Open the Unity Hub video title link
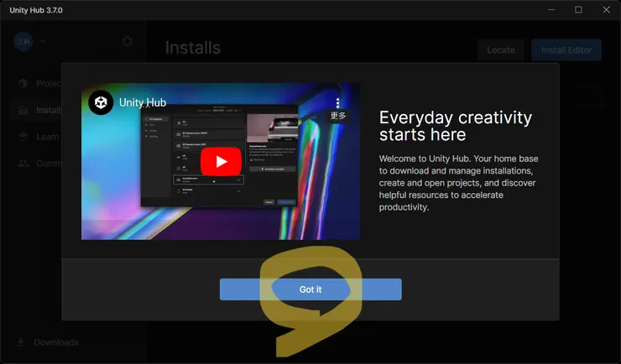The height and width of the screenshot is (364, 621). pyautogui.click(x=143, y=102)
